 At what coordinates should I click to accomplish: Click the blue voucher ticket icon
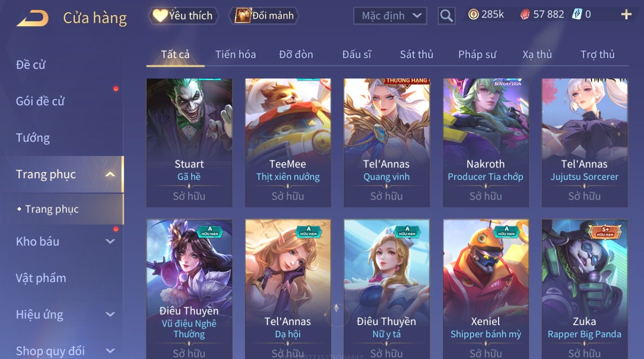click(x=577, y=15)
